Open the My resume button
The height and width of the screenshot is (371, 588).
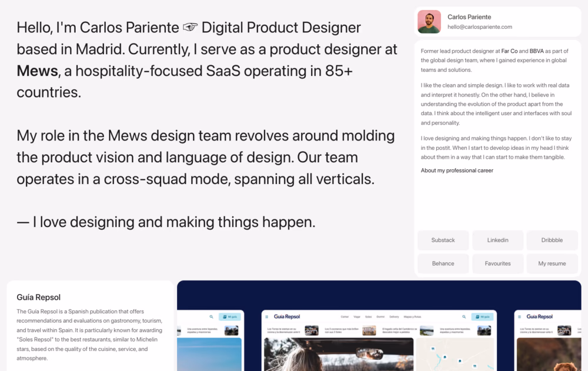coord(552,263)
